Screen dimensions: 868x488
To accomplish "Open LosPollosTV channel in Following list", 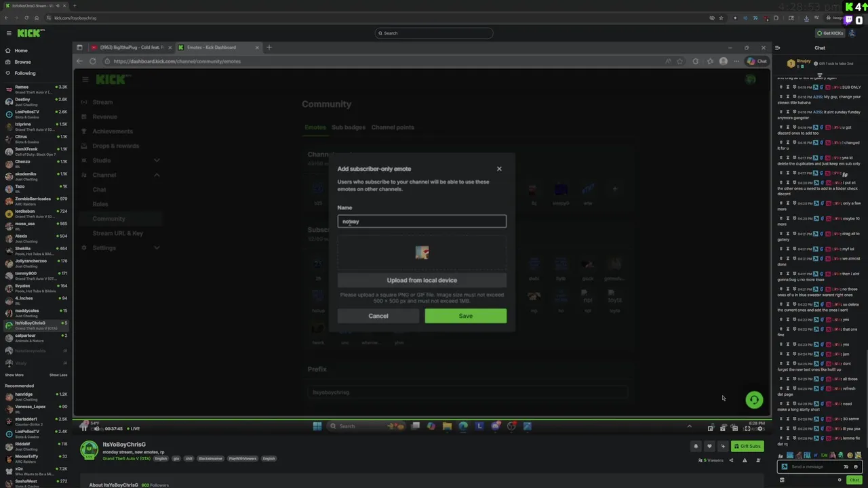I will [x=35, y=114].
